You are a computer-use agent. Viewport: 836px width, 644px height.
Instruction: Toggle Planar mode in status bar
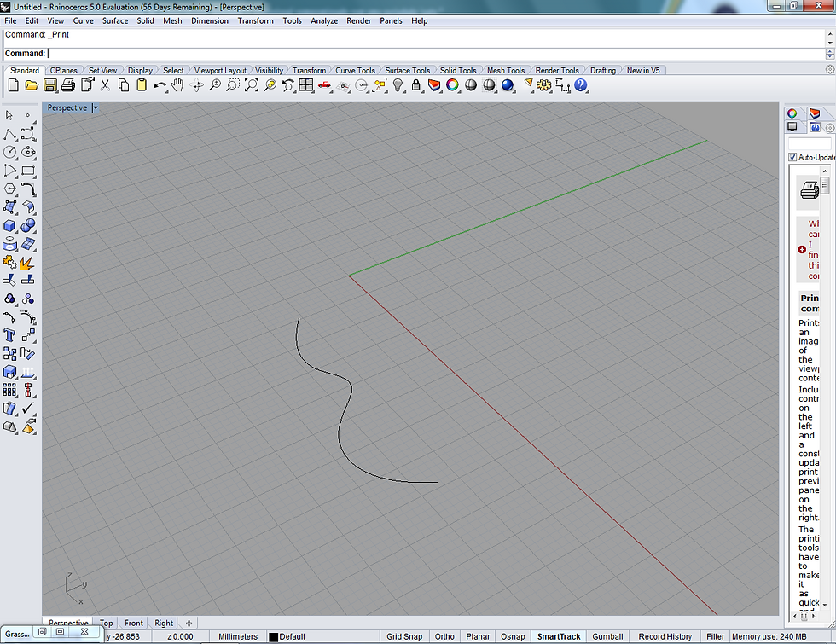[478, 636]
